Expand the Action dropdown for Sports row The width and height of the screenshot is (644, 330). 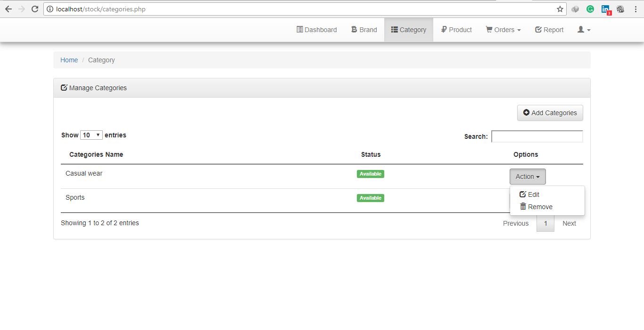[528, 200]
